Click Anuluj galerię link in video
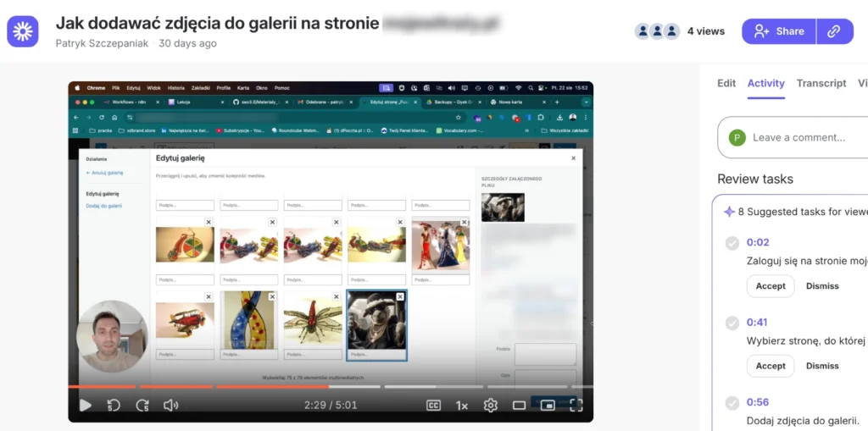This screenshot has height=431, width=868. pos(104,173)
